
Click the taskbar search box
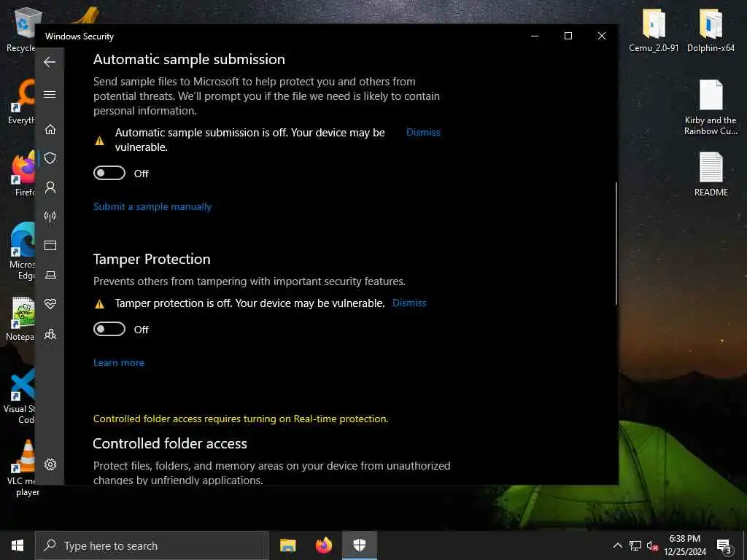[152, 545]
